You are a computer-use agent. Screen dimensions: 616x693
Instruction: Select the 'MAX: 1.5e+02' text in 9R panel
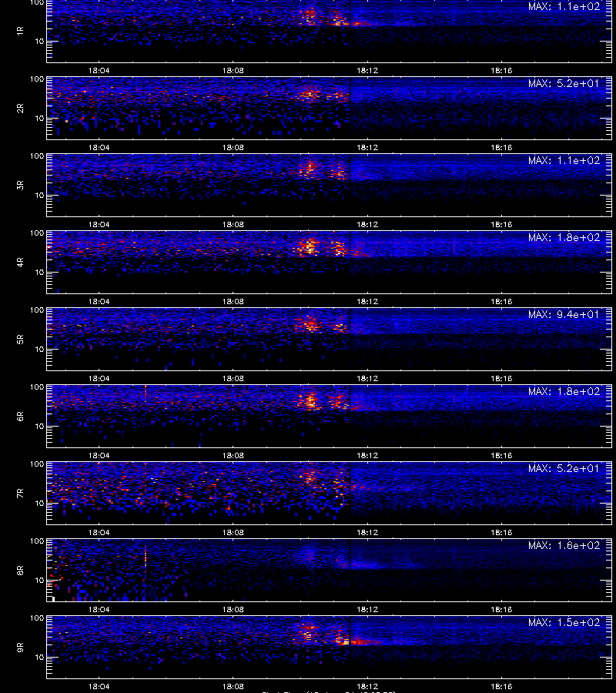[564, 622]
